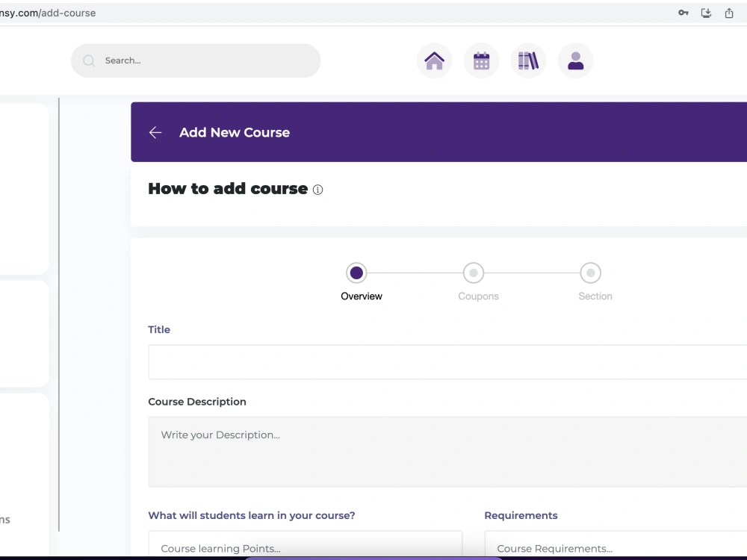This screenshot has width=747, height=560.
Task: Click the 'How to add course' heading
Action: pyautogui.click(x=228, y=189)
